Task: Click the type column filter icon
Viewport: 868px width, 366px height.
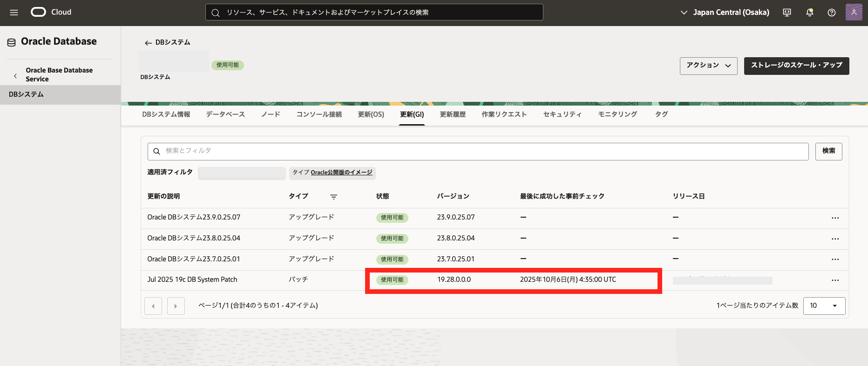Action: (333, 197)
